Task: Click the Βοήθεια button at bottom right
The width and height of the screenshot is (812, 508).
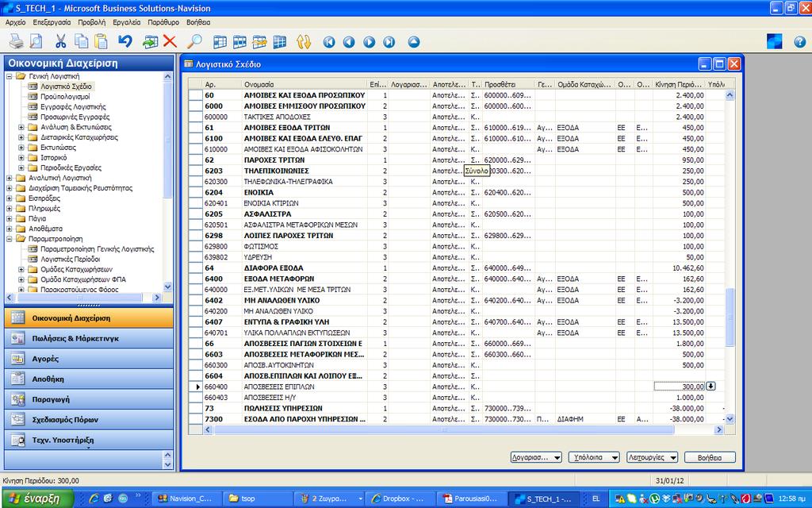Action: (710, 457)
